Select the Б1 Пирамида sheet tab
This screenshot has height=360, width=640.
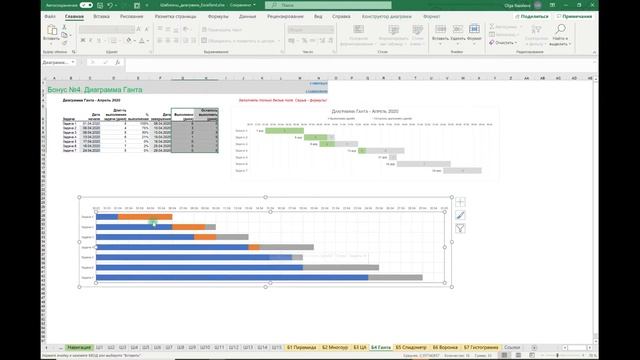pyautogui.click(x=302, y=347)
